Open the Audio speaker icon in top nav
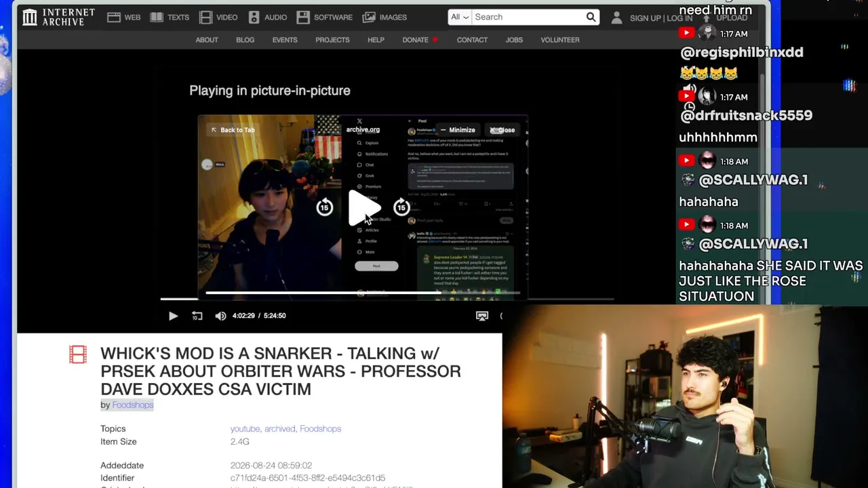Image resolution: width=868 pixels, height=488 pixels. tap(254, 17)
